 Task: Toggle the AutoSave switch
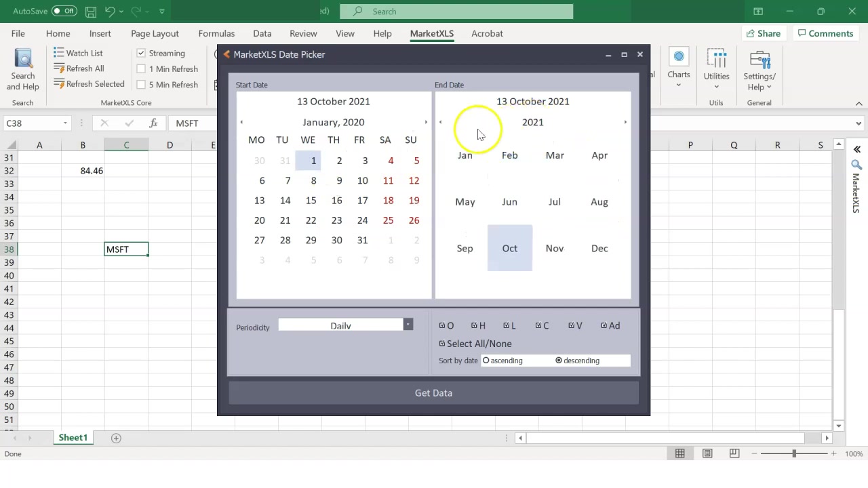coord(64,12)
